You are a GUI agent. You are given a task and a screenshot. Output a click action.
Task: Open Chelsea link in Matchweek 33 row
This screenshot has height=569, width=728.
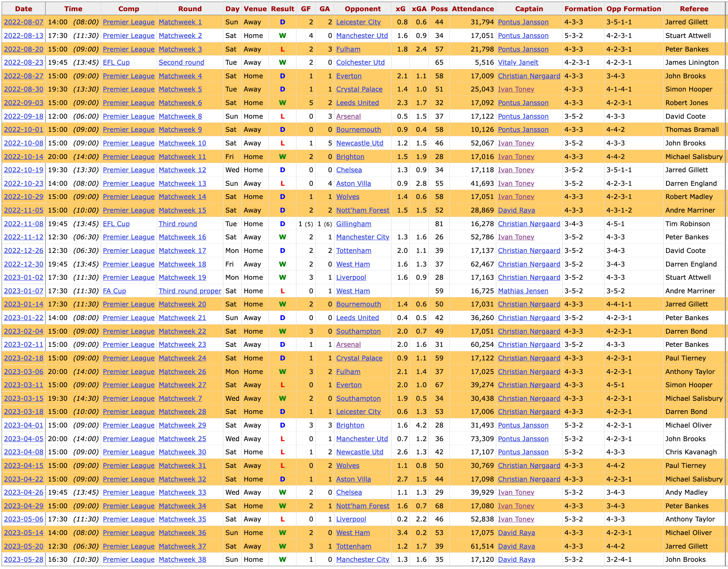click(349, 492)
